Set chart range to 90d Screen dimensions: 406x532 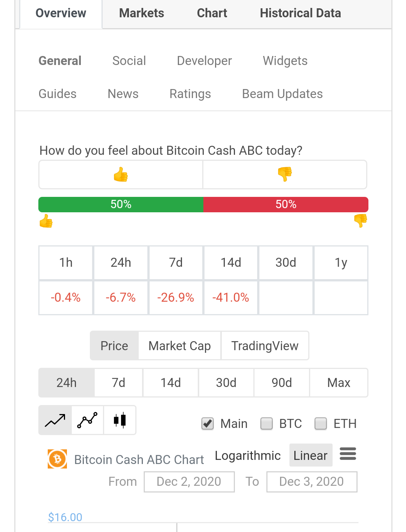pos(282,383)
